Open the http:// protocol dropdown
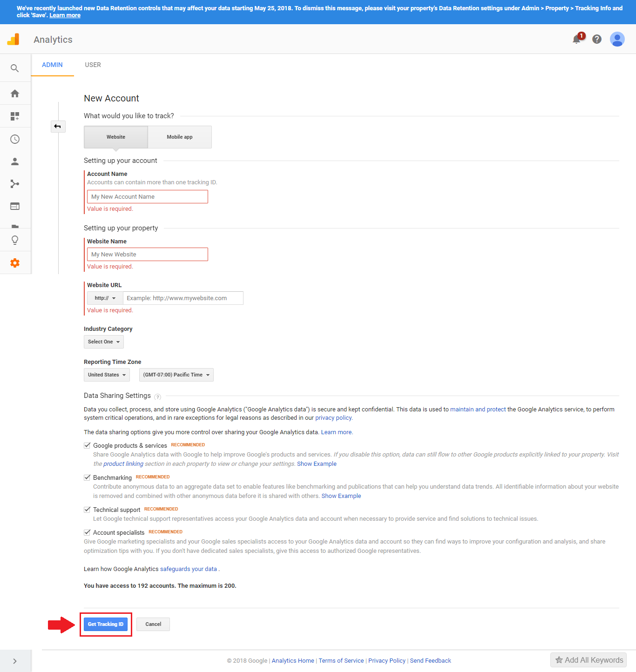636x672 pixels. tap(105, 298)
